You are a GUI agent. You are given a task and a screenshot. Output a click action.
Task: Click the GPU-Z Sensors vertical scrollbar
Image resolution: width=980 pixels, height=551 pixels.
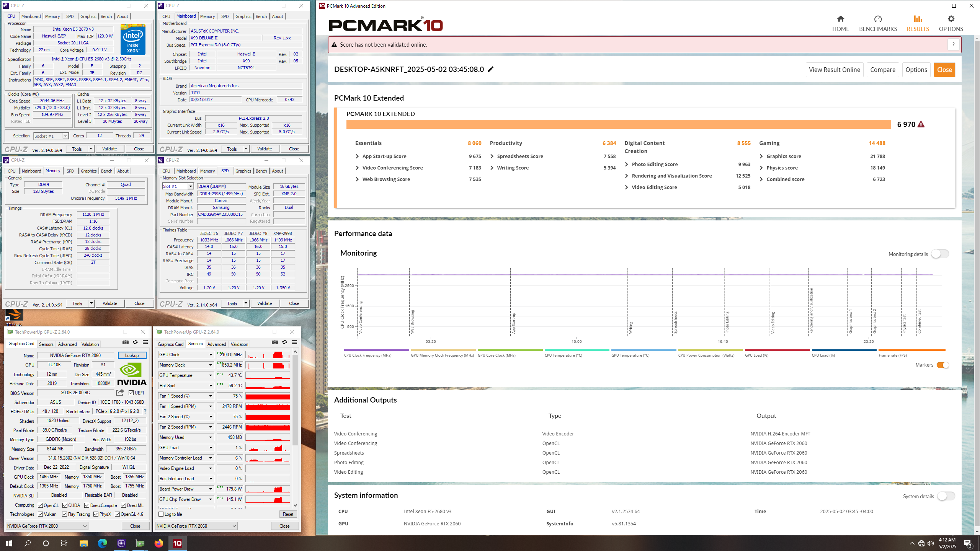(295, 400)
